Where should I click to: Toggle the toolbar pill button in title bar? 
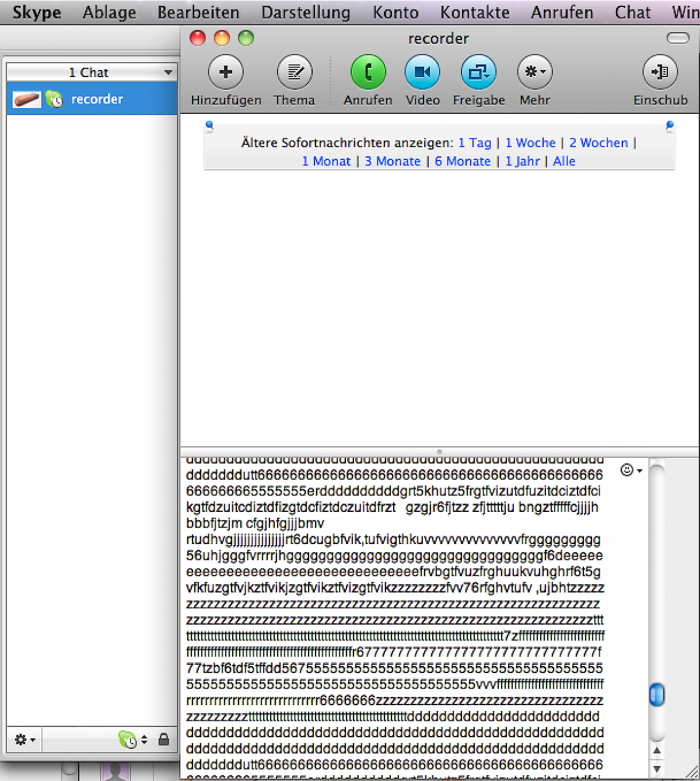coord(678,39)
